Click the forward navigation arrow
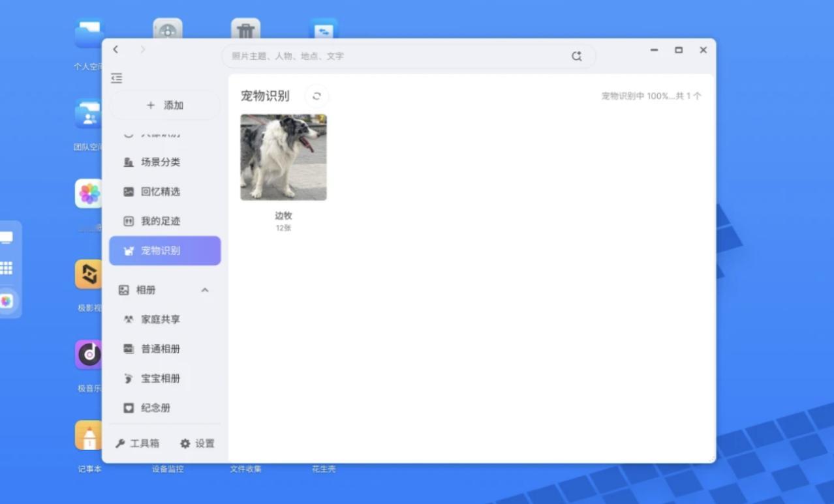 (143, 50)
